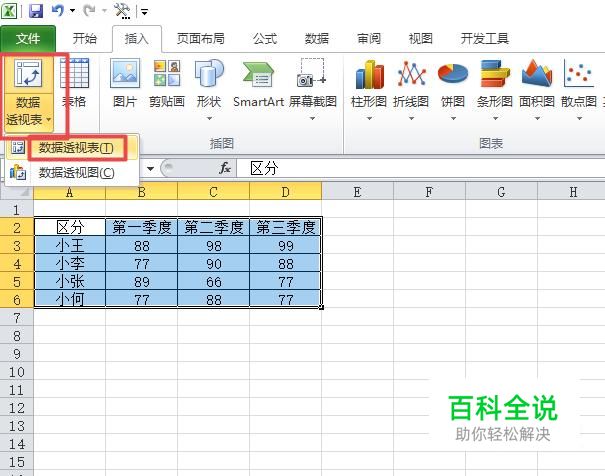Insert a Column chart (柱形图)
This screenshot has height=476, width=605.
369,83
